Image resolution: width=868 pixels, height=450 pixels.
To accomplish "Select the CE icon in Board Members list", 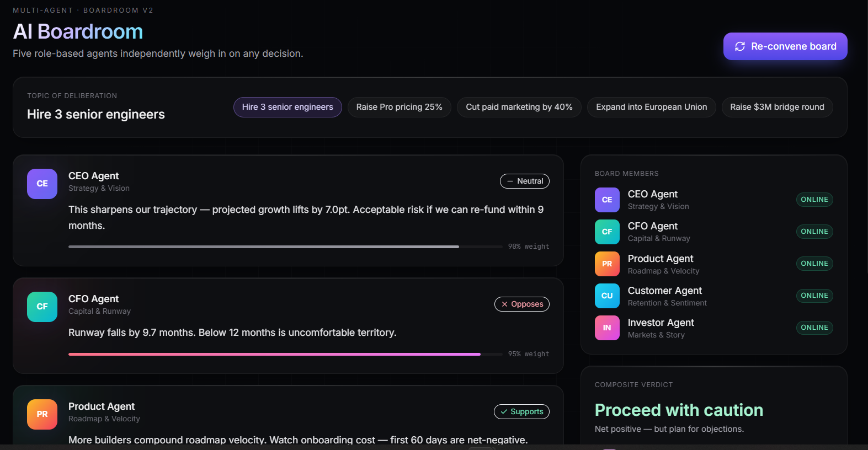I will pos(607,200).
